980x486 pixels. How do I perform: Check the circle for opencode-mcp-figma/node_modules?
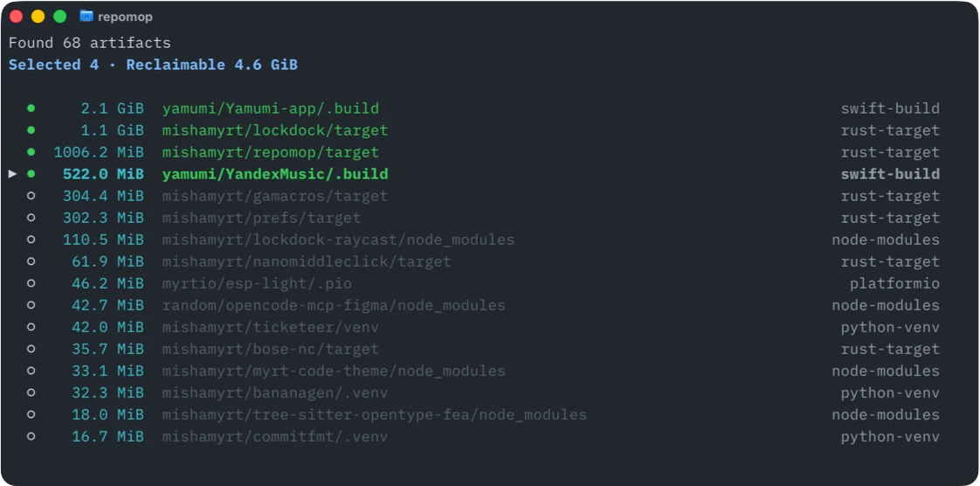(x=31, y=305)
